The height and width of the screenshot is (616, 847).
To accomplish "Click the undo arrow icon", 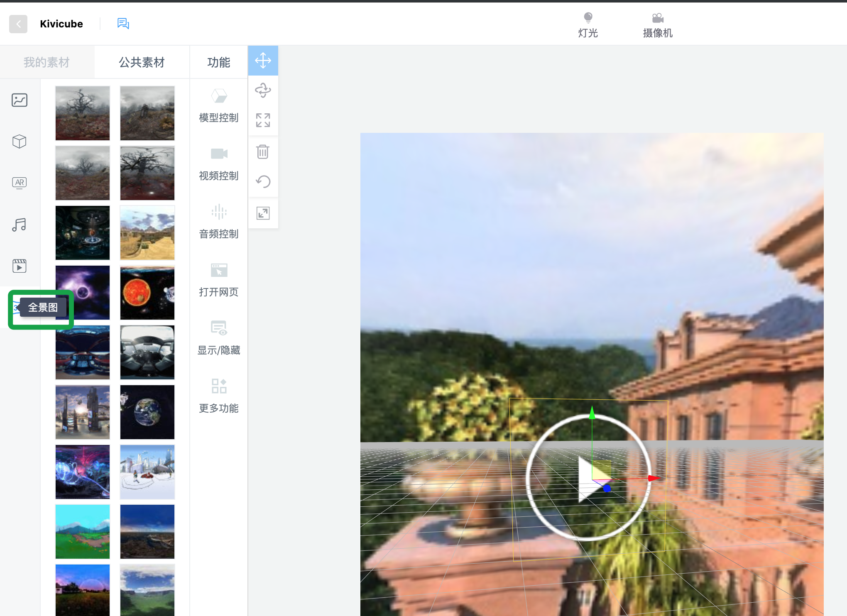I will [263, 181].
